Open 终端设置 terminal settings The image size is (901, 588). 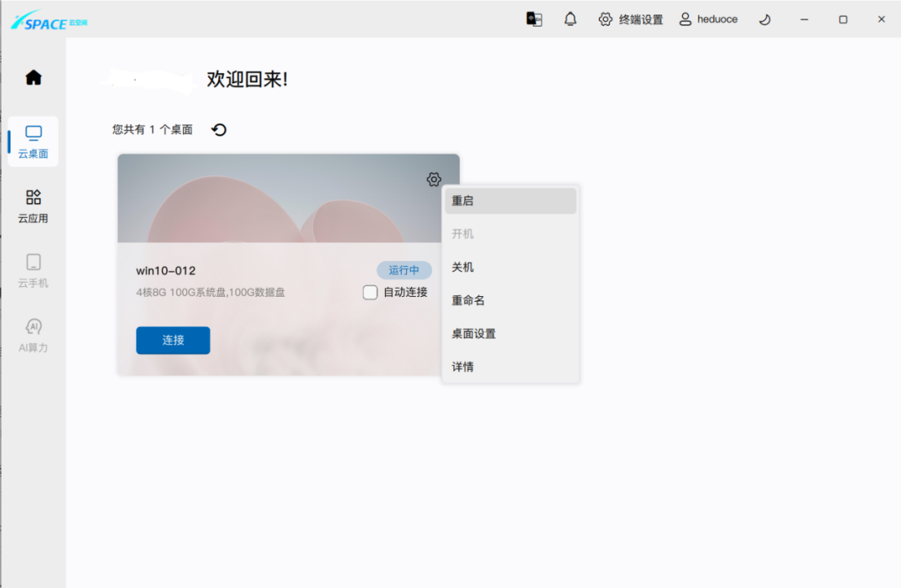[630, 20]
